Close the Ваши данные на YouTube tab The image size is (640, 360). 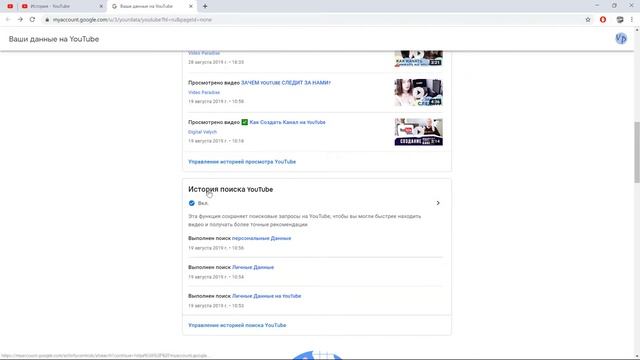[191, 6]
